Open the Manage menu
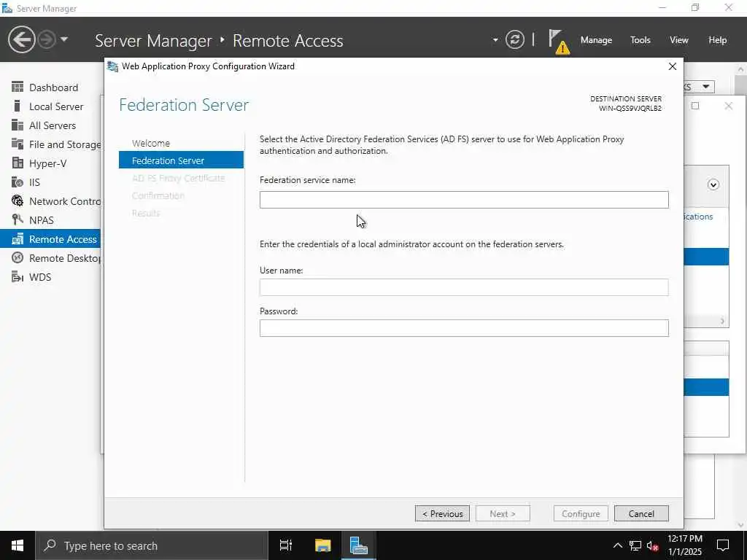Screen dimensions: 747x560 click(x=596, y=40)
